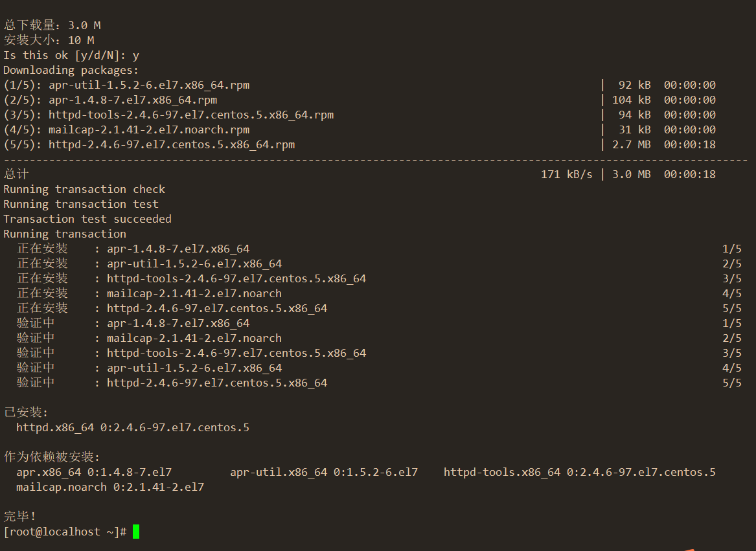Click apr-util.x86_64 0:1.5.2-6.el7 dependency text
The image size is (756, 551).
pyautogui.click(x=324, y=473)
